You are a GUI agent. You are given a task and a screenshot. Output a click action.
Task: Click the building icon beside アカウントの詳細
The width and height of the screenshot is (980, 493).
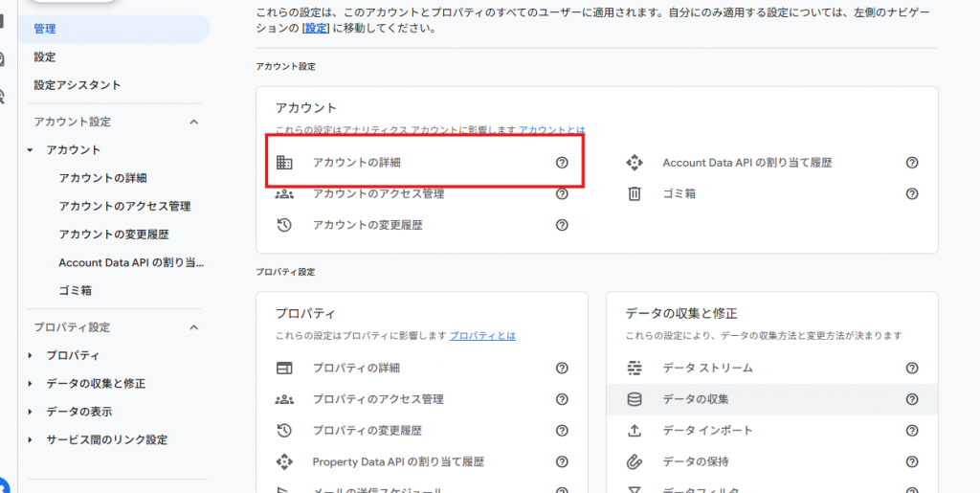284,163
